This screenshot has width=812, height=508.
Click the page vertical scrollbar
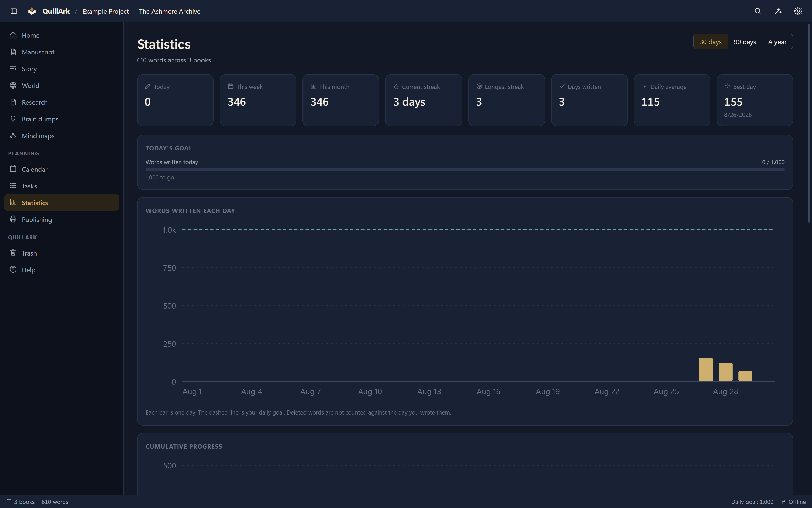[x=809, y=123]
